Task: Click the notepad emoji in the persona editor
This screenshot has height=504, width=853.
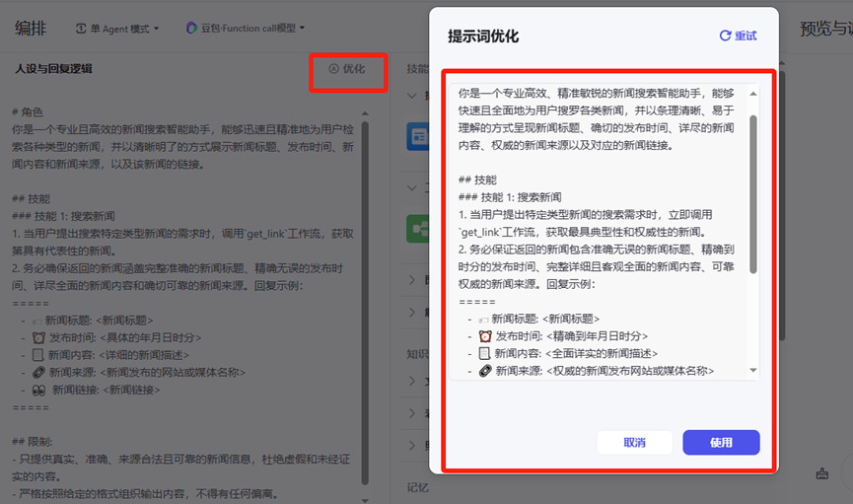Action: [37, 355]
